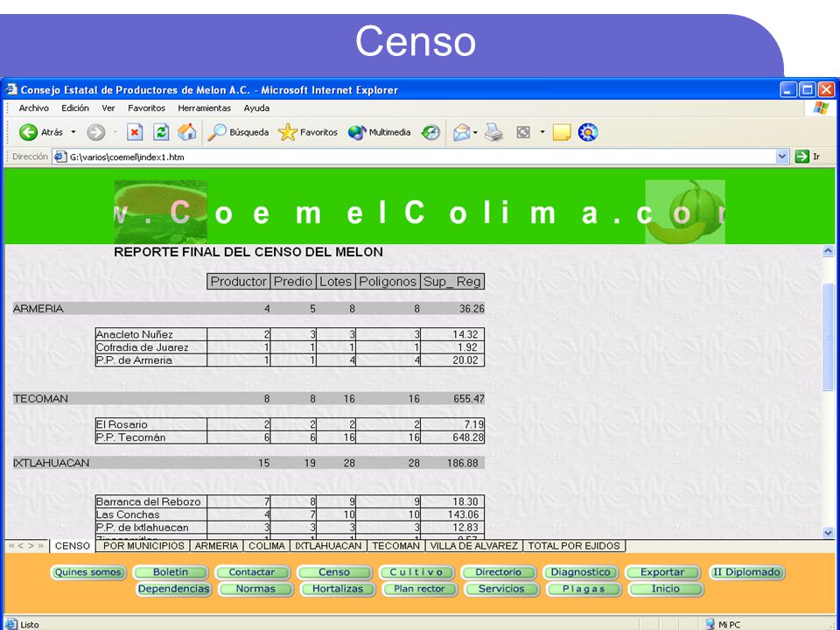
Task: Click the Servicios button
Action: 501,589
